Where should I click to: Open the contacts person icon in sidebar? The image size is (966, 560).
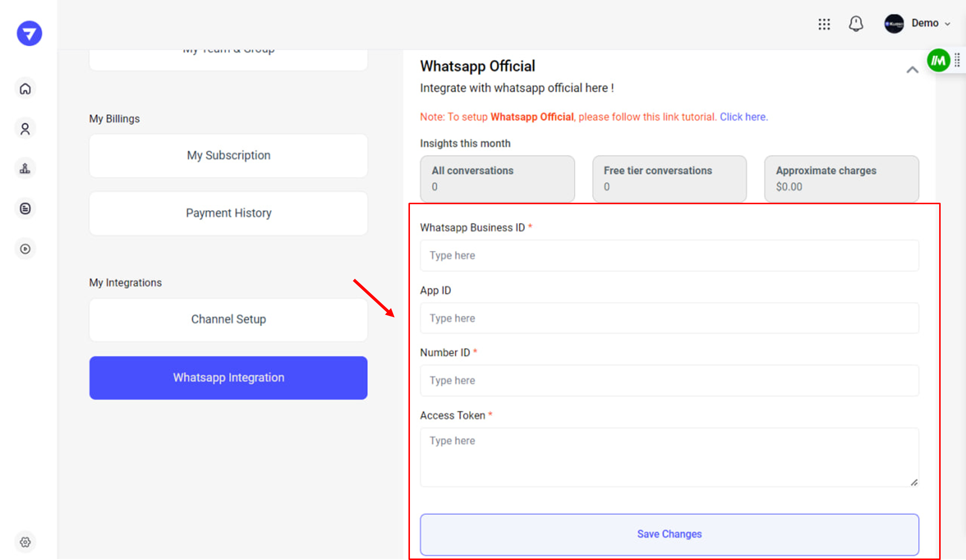coord(25,129)
